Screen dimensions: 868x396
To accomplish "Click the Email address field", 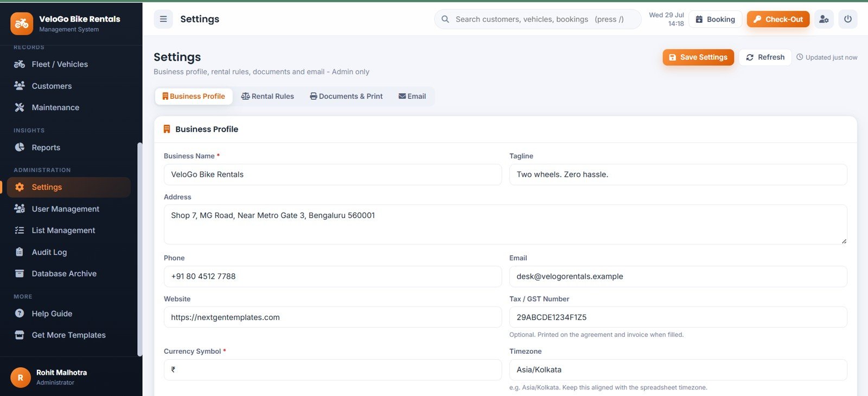I will pos(678,276).
